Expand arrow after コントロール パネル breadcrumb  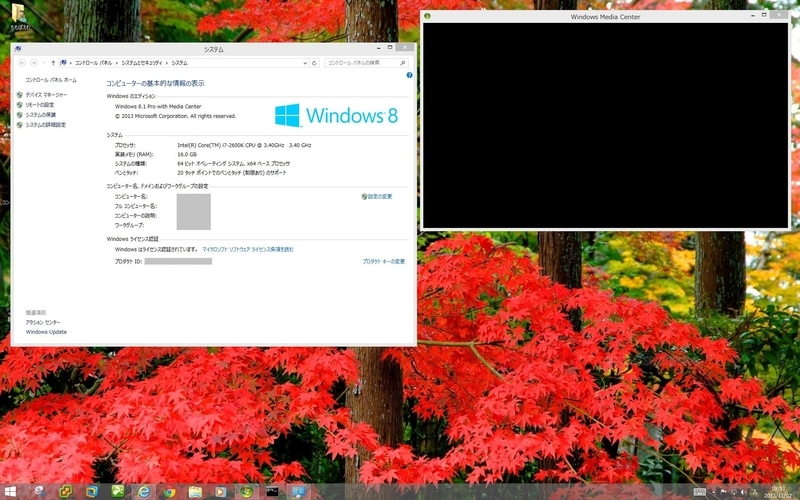pos(117,63)
